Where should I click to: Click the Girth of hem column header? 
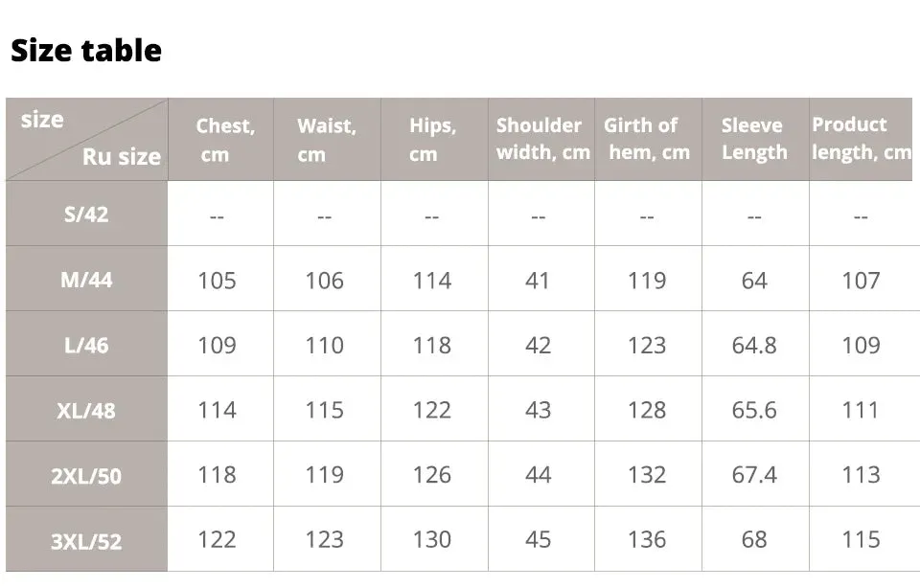[x=649, y=140]
